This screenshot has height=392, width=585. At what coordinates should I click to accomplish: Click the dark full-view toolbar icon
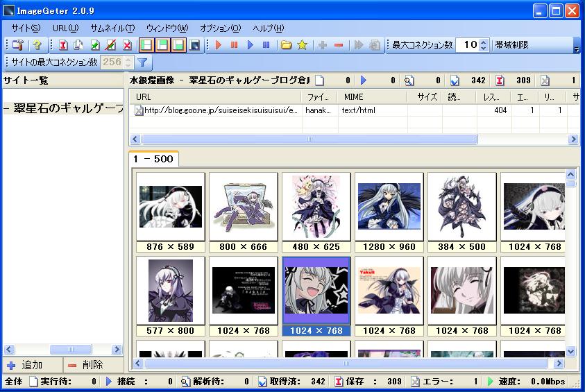[x=194, y=45]
